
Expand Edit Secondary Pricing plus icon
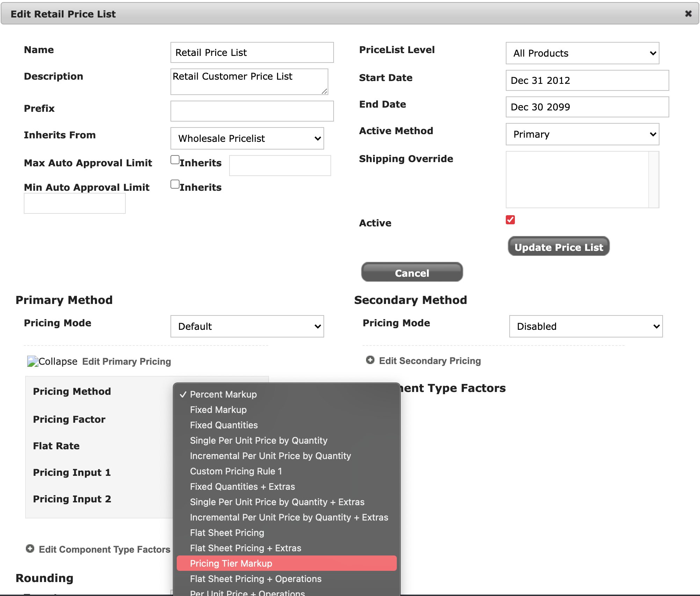click(370, 360)
